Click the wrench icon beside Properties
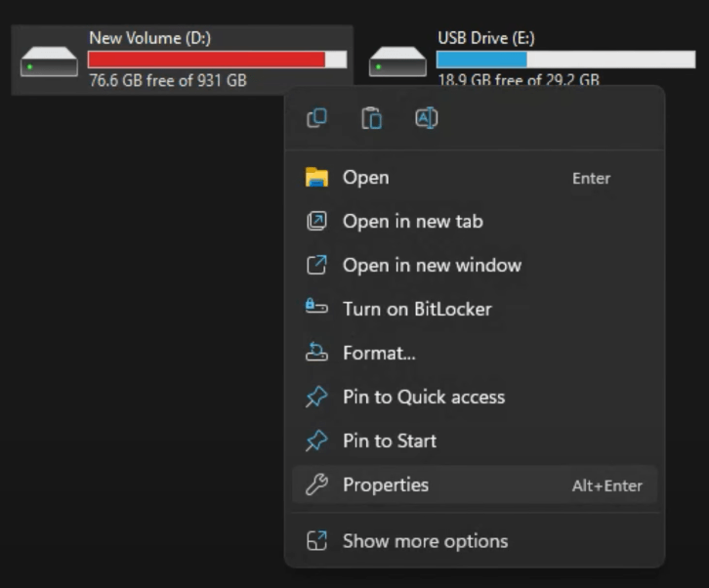 316,485
